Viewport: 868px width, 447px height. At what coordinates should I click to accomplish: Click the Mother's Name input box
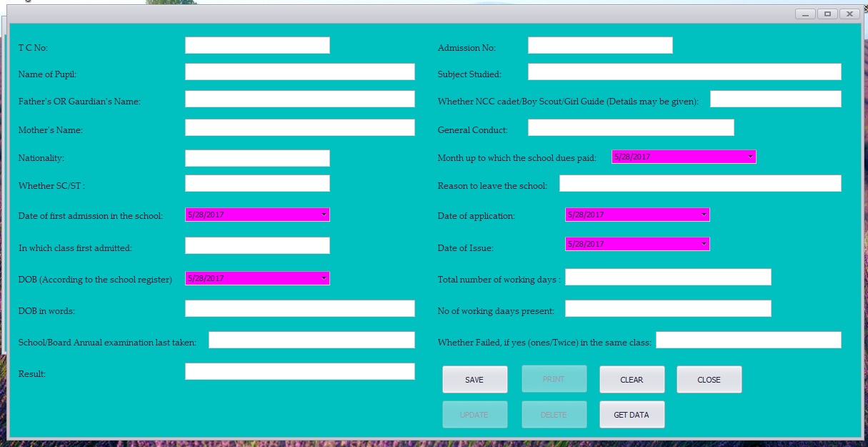point(300,127)
